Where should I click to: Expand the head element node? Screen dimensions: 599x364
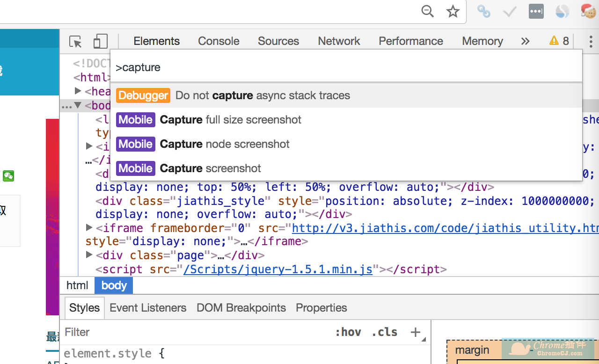tap(78, 91)
